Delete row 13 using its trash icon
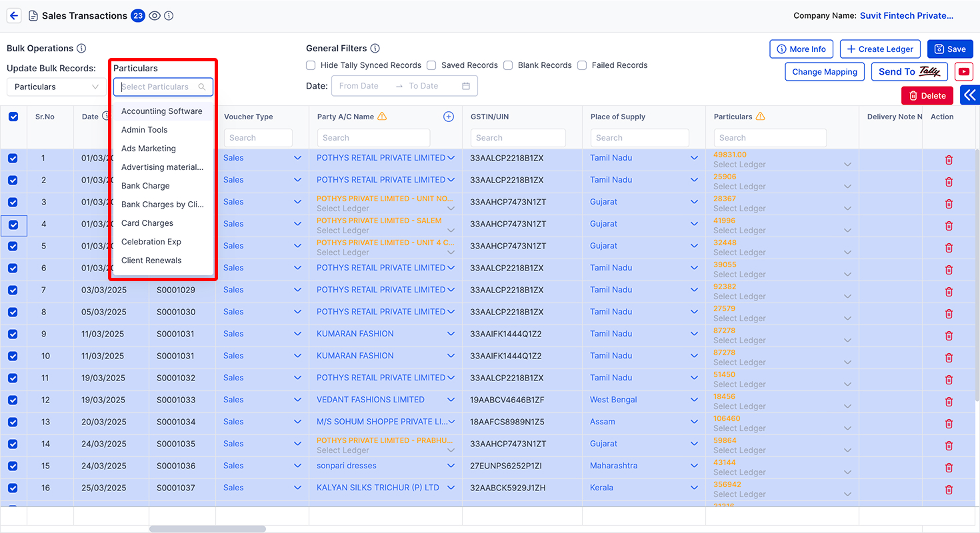980x533 pixels. click(949, 424)
